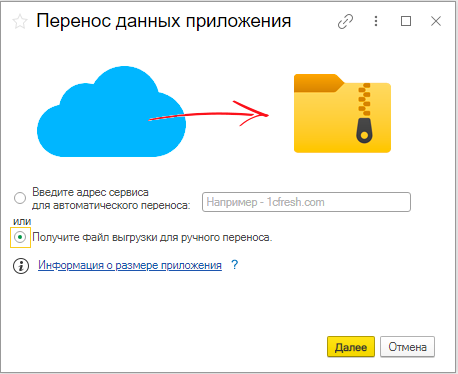Click the word или between options
The width and height of the screenshot is (458, 374).
click(22, 221)
